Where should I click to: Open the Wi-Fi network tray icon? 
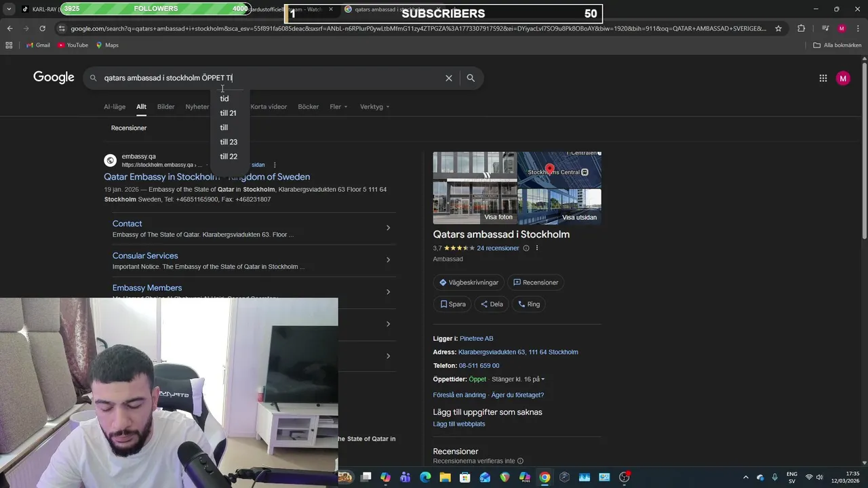[x=808, y=477]
